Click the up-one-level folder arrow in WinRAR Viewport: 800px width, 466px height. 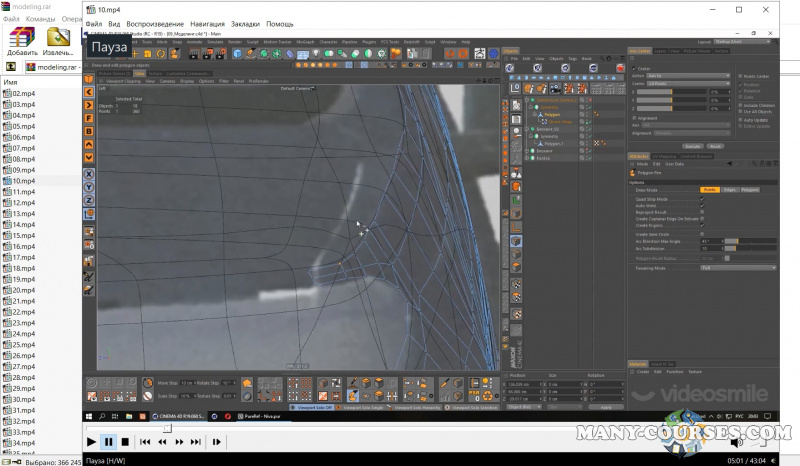(x=10, y=67)
